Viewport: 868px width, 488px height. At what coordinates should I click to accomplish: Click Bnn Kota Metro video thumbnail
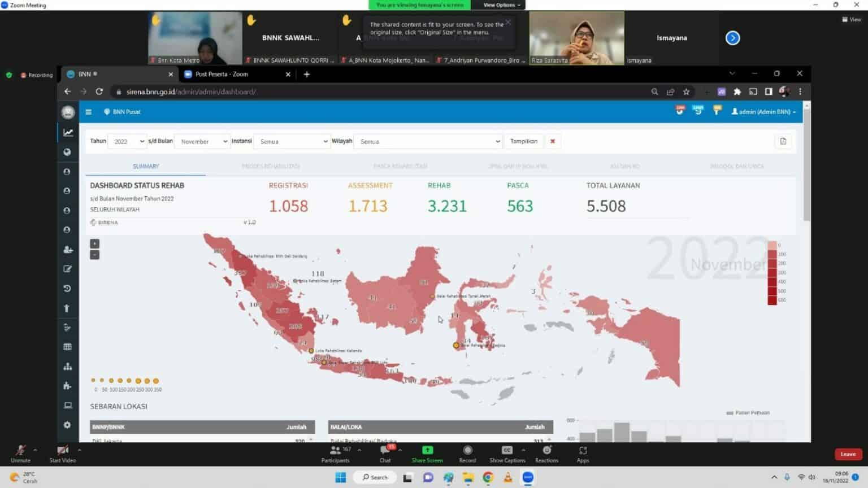coord(195,38)
